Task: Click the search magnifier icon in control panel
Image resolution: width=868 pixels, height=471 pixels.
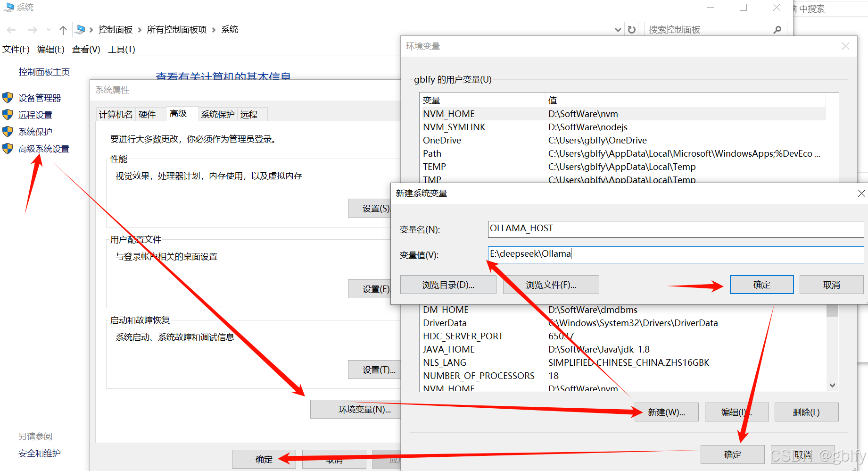Action: pyautogui.click(x=777, y=30)
